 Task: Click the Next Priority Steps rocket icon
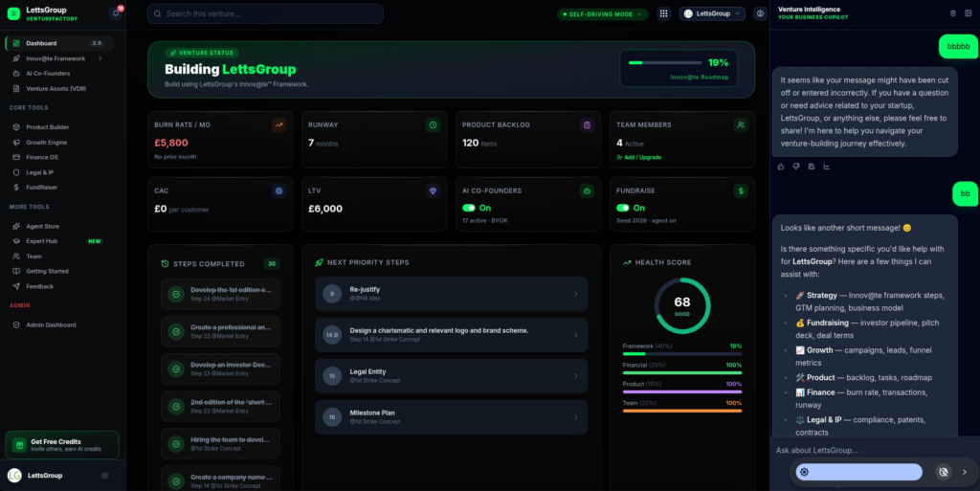[x=320, y=262]
